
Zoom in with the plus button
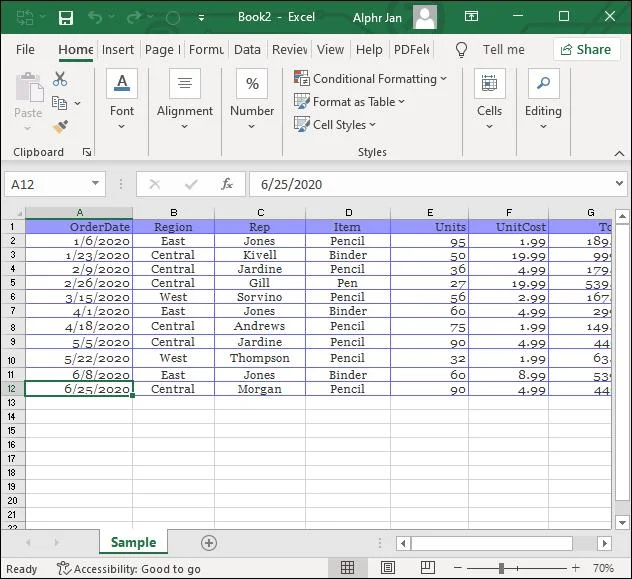576,568
